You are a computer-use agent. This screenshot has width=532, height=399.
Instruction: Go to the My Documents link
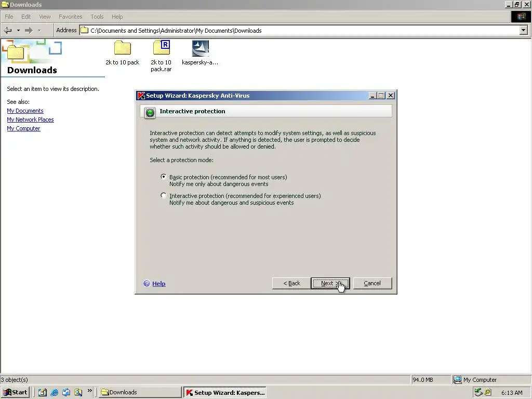click(25, 111)
